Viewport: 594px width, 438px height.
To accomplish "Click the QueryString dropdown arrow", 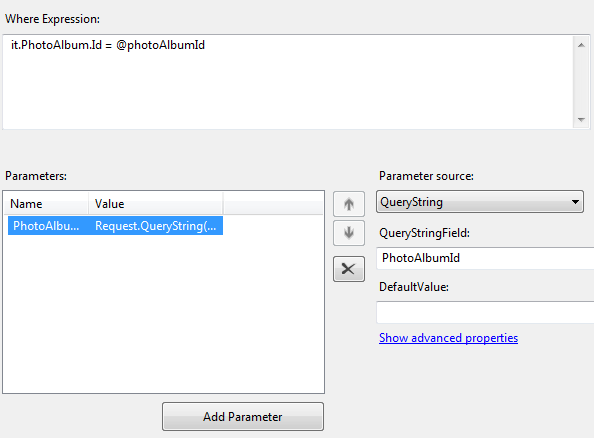I will pos(575,202).
